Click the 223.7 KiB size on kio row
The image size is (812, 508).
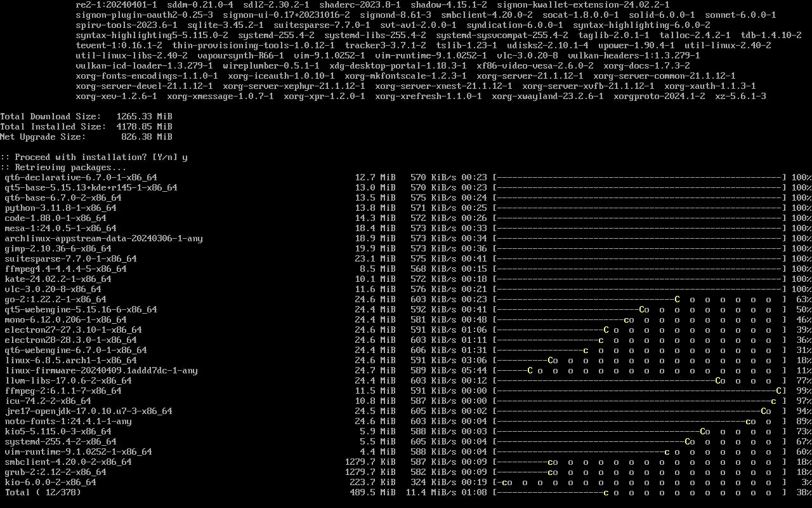(373, 482)
